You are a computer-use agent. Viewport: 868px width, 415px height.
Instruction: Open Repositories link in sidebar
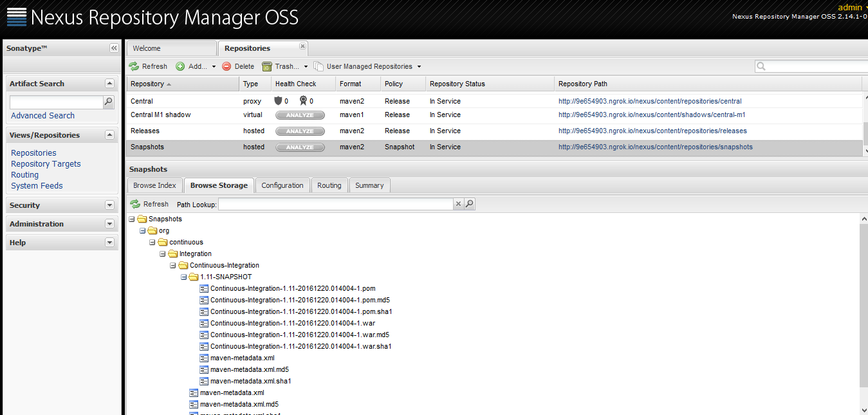(x=33, y=153)
